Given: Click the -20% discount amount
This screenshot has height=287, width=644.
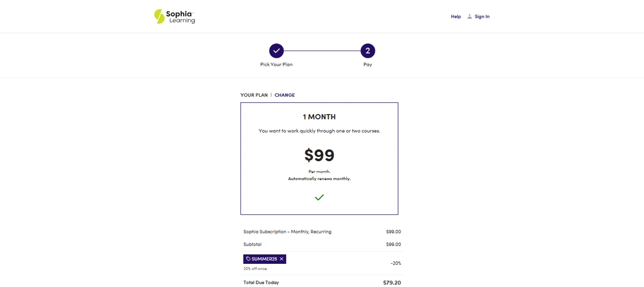Looking at the screenshot, I should 395,263.
